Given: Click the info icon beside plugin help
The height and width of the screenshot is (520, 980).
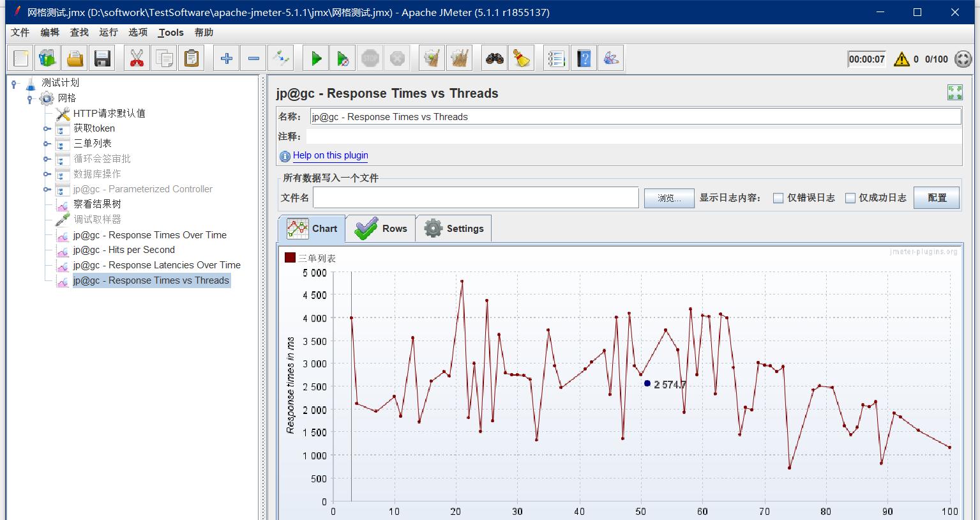Looking at the screenshot, I should [x=285, y=156].
